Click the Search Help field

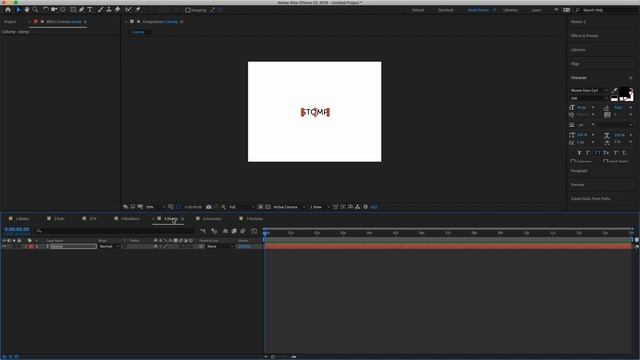pos(605,10)
